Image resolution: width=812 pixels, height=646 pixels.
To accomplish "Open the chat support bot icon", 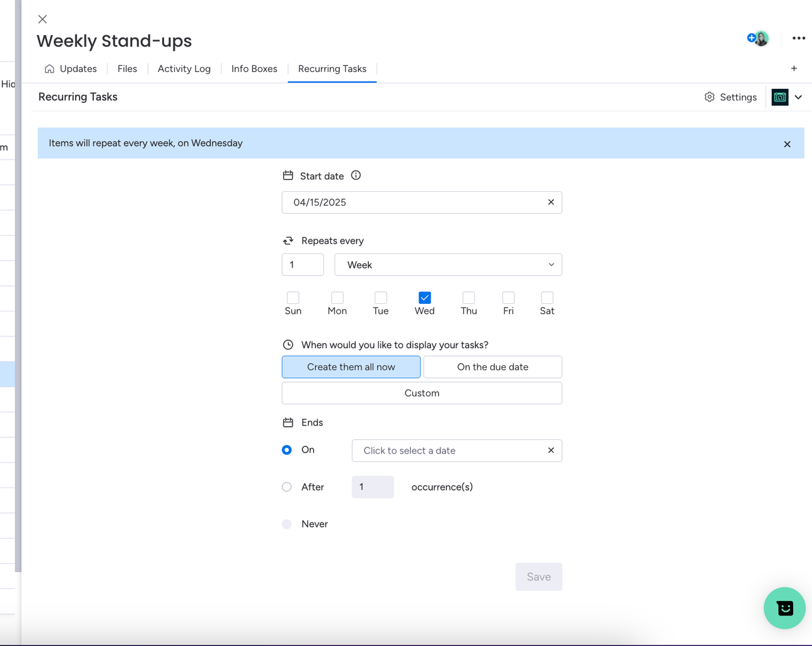I will tap(784, 608).
